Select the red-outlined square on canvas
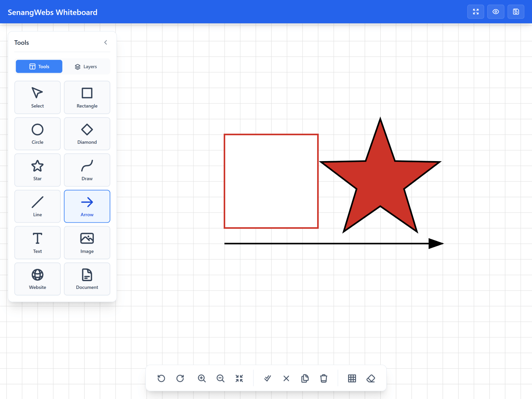The height and width of the screenshot is (399, 532). point(271,181)
